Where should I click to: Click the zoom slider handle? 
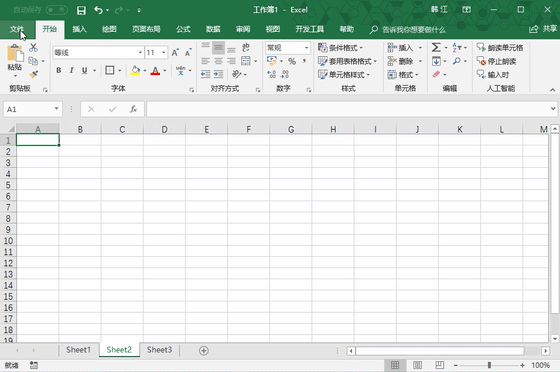click(x=489, y=365)
